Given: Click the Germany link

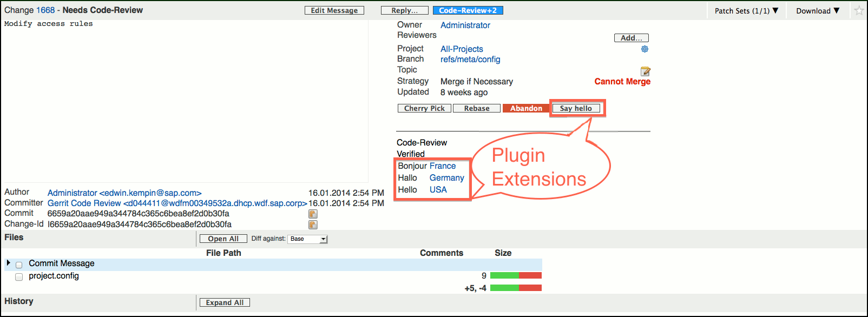Looking at the screenshot, I should click(x=446, y=178).
